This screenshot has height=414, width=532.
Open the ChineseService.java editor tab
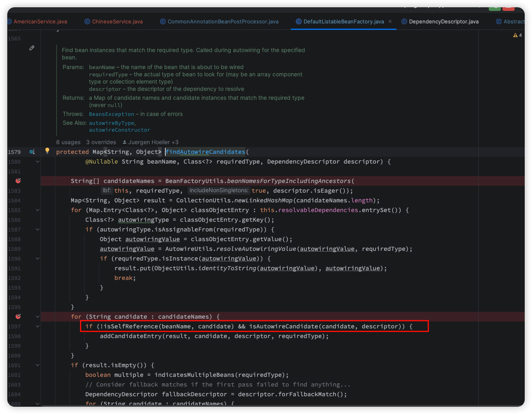[114, 21]
